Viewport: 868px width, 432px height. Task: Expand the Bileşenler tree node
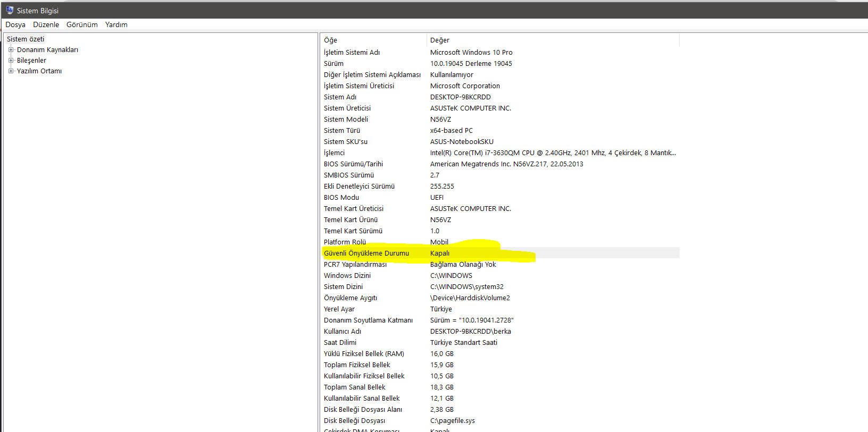pyautogui.click(x=11, y=60)
